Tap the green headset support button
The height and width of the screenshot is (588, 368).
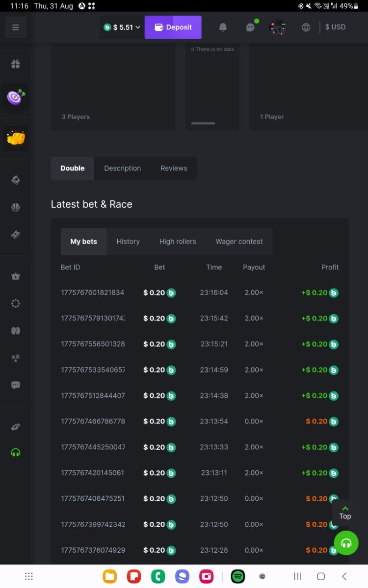point(346,543)
